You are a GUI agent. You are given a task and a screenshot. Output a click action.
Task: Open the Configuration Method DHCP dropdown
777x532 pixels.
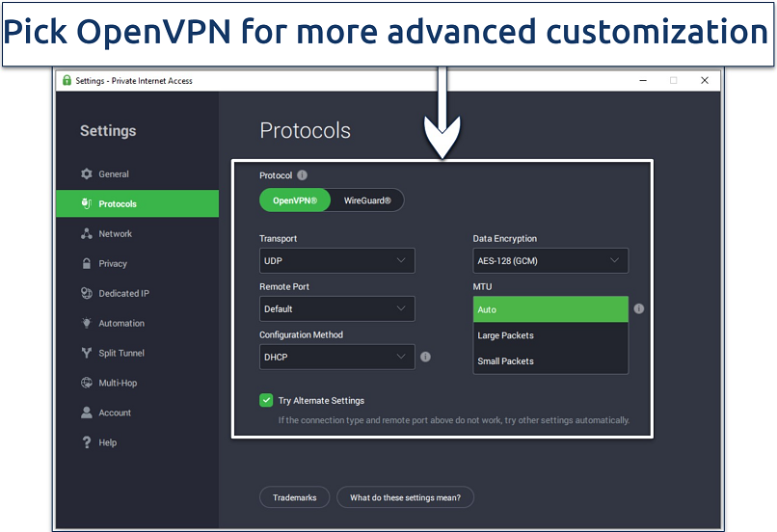[337, 357]
